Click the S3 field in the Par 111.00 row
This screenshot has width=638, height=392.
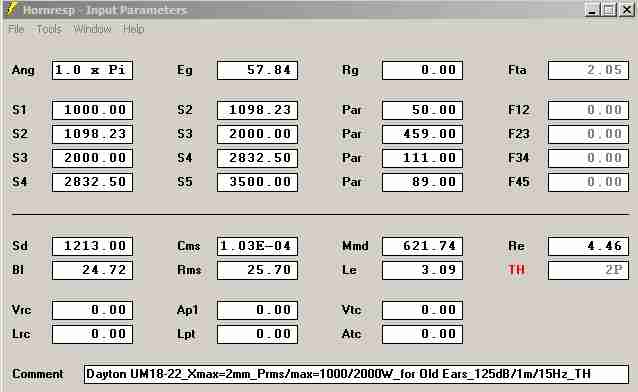pyautogui.click(x=92, y=158)
